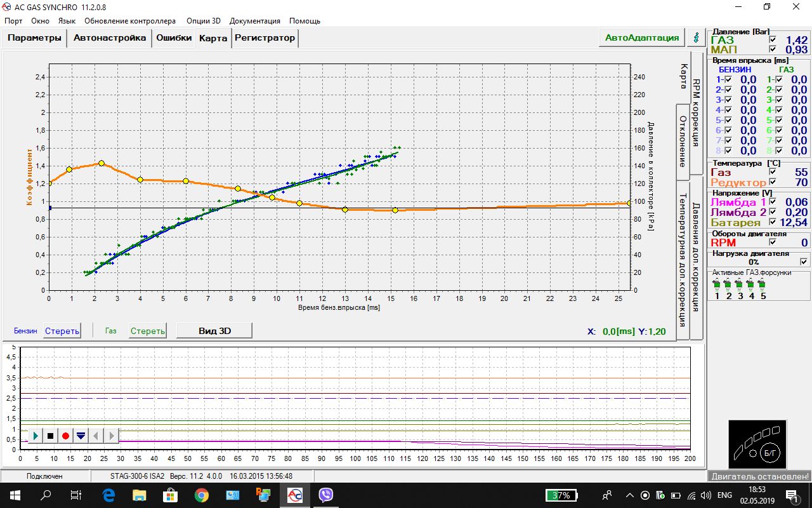Click the gas injector icon number 5
This screenshot has width=812, height=508.
(x=763, y=284)
